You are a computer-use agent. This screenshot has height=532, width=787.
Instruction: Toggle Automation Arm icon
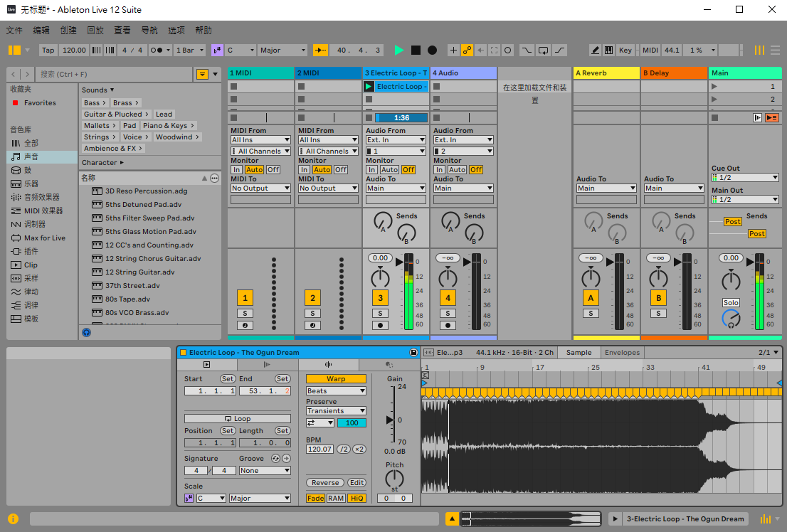click(x=468, y=50)
